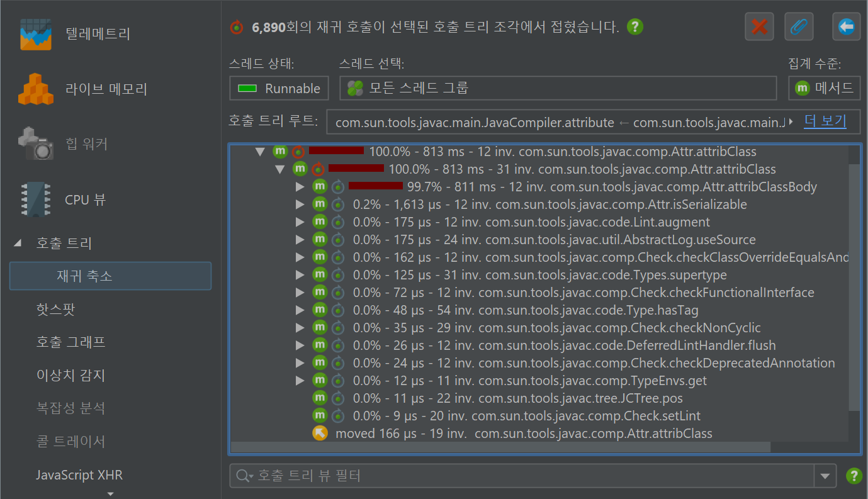
Task: Click the sidebar scroll-down arrow
Action: click(110, 494)
